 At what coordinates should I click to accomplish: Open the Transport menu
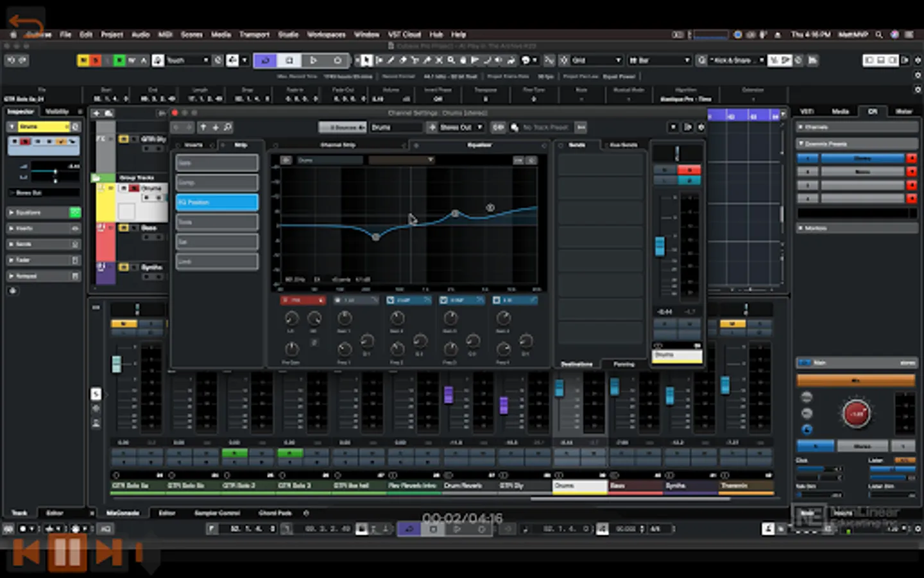pos(254,35)
